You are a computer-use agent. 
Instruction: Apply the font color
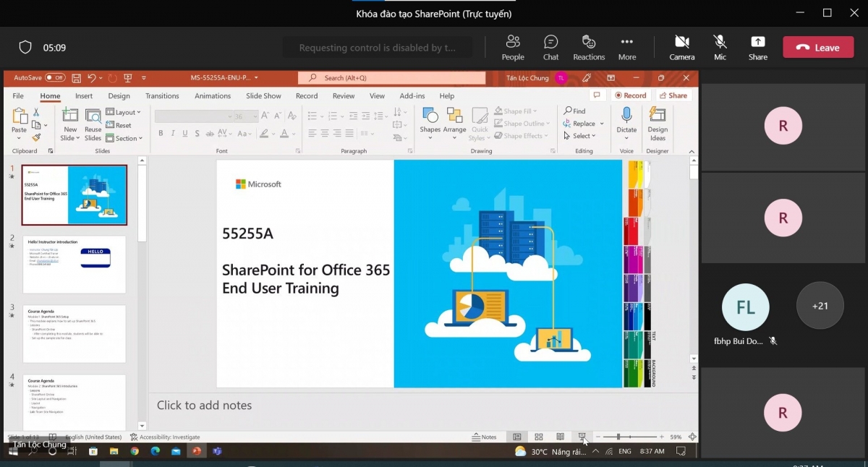pos(285,133)
